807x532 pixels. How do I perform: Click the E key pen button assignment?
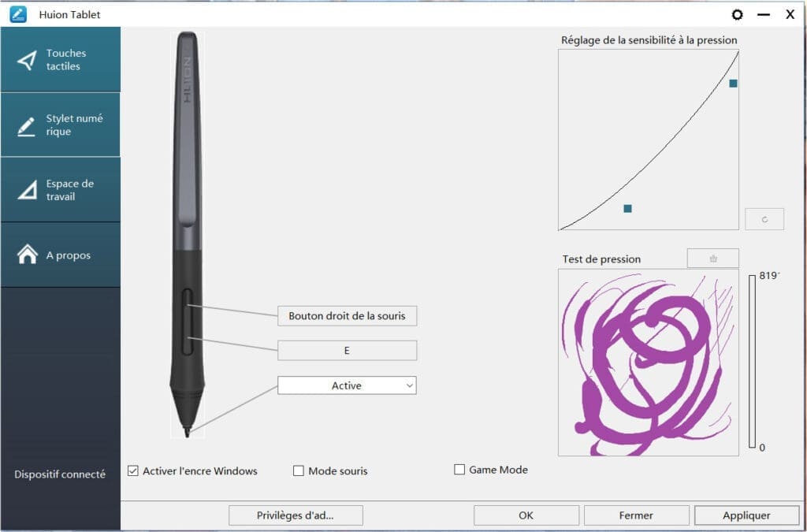[347, 351]
